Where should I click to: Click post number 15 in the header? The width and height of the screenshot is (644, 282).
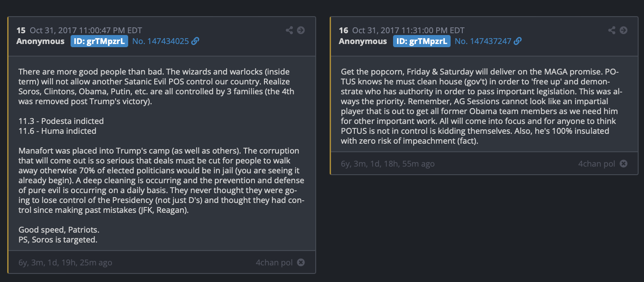(21, 31)
